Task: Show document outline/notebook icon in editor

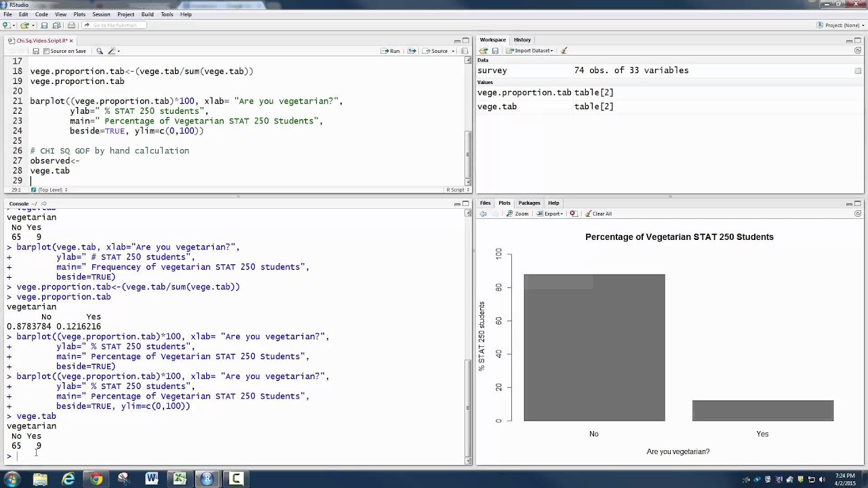Action: (x=465, y=51)
